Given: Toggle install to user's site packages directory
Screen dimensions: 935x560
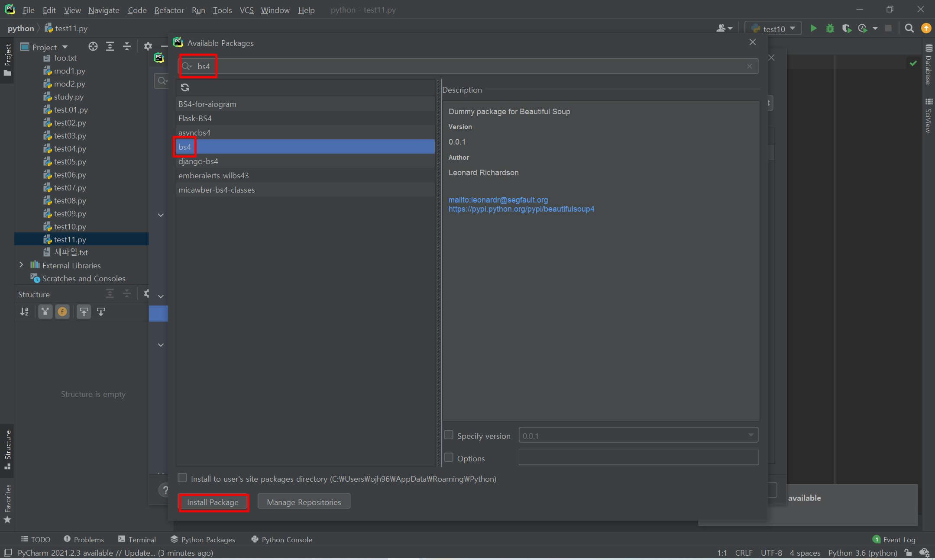Looking at the screenshot, I should [182, 478].
